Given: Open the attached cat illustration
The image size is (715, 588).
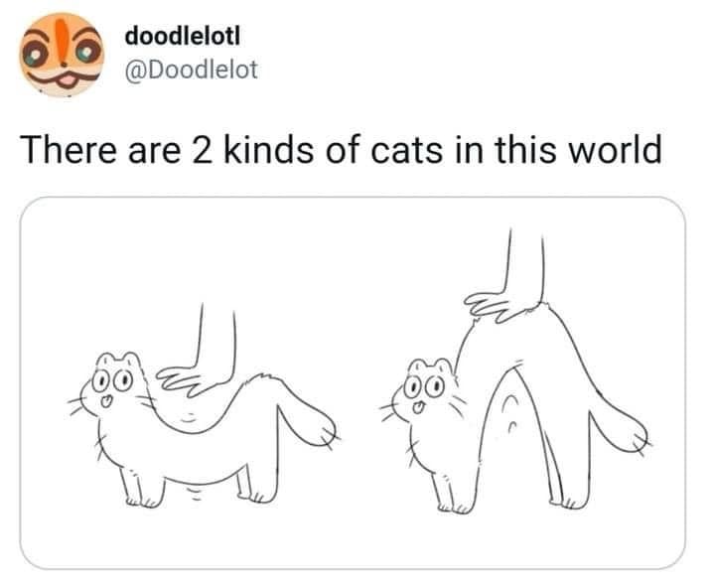Looking at the screenshot, I should click(x=353, y=382).
